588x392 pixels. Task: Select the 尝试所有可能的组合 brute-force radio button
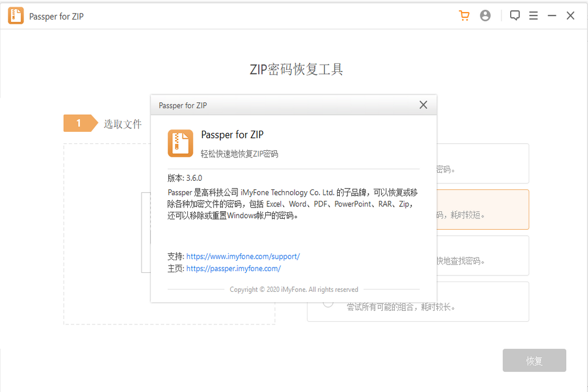328,302
